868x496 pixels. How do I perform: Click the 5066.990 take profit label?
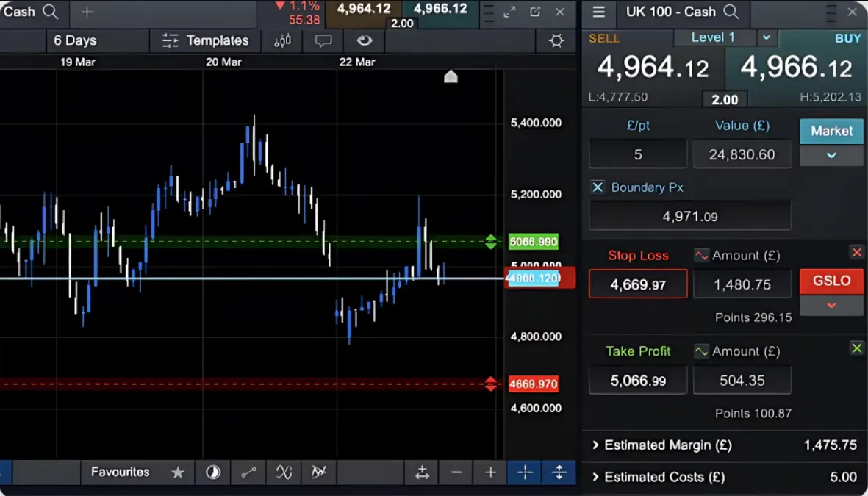pyautogui.click(x=534, y=242)
